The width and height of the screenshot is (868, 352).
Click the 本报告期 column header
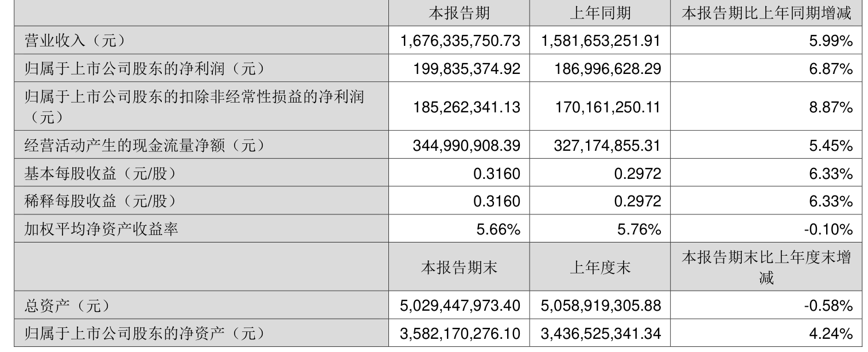460,13
